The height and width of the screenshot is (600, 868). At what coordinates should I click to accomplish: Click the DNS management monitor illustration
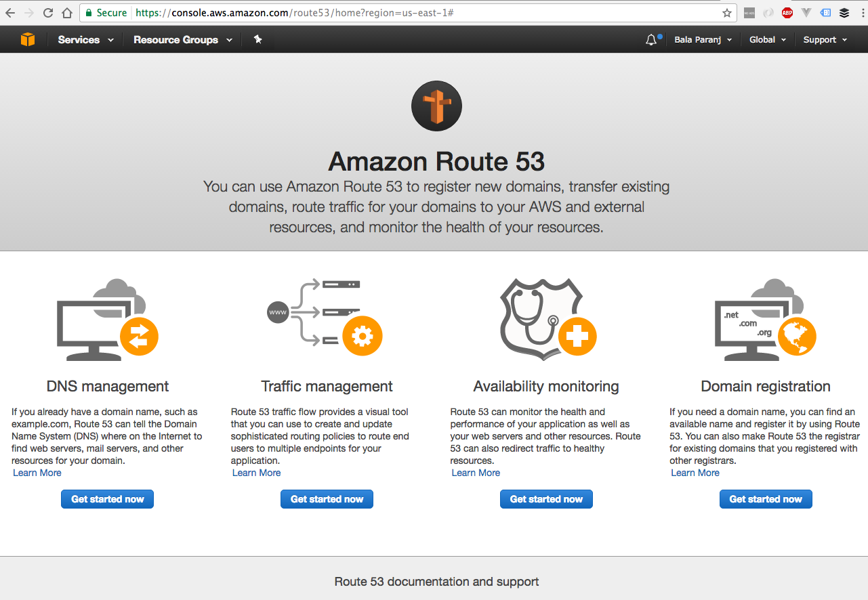point(108,320)
